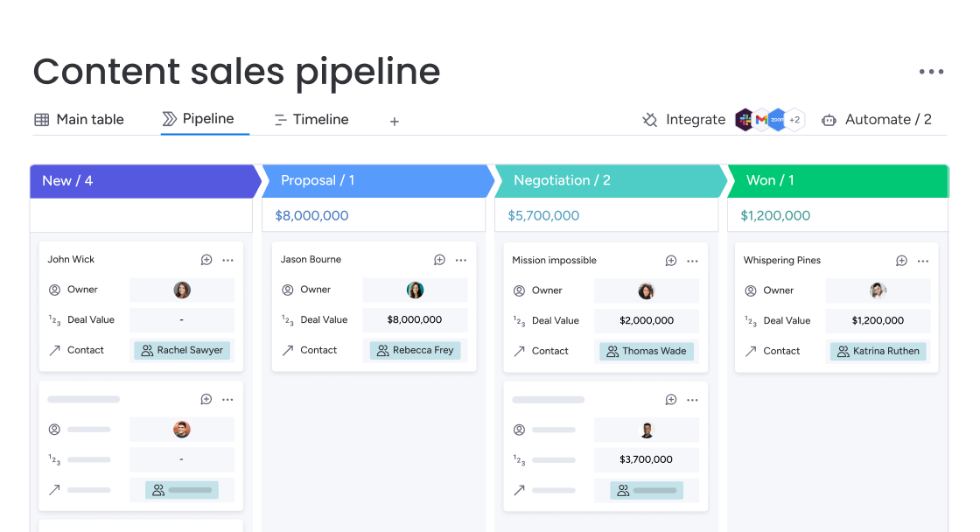Open the board options menu beside the title
The image size is (980, 532).
(931, 72)
